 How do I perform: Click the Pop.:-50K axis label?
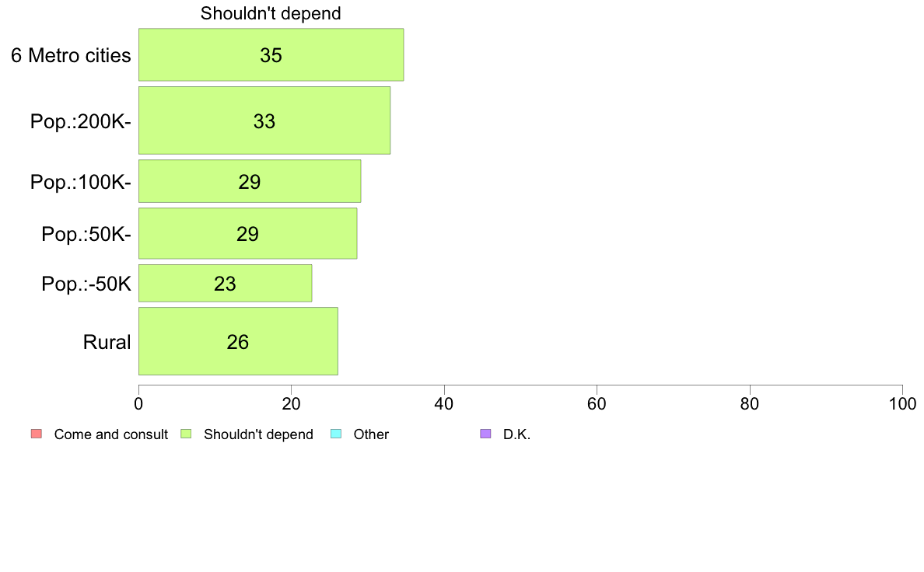point(86,284)
